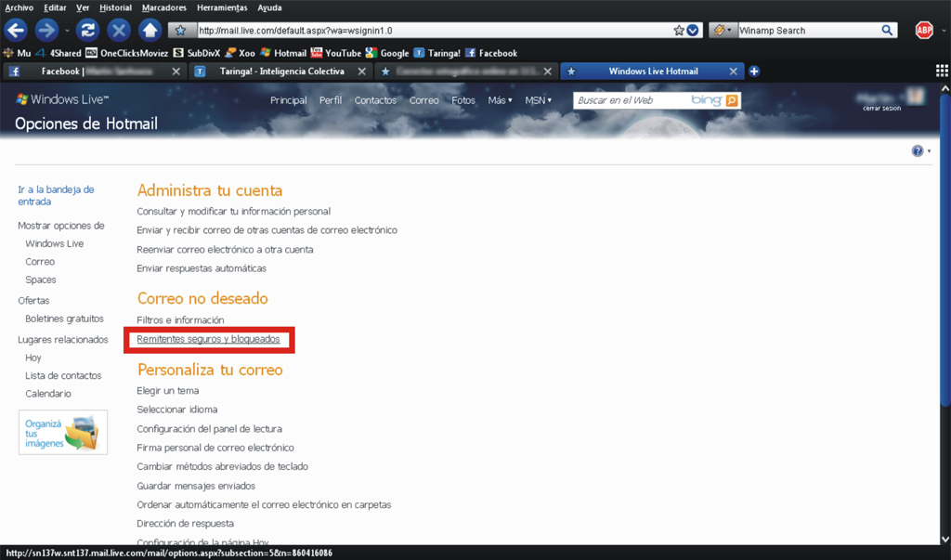Viewport: 951px width, 560px height.
Task: Open the SubDivX bookmark
Action: (197, 53)
